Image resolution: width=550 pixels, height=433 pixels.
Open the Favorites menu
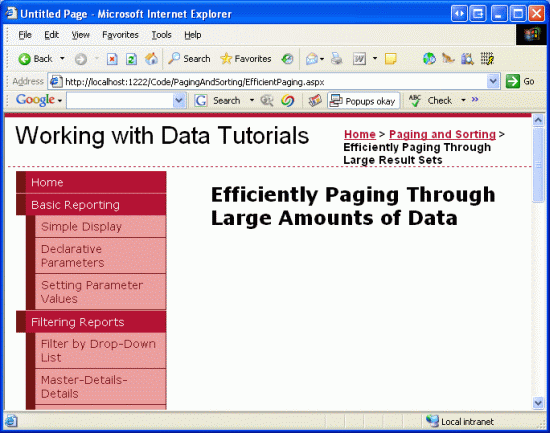[120, 35]
